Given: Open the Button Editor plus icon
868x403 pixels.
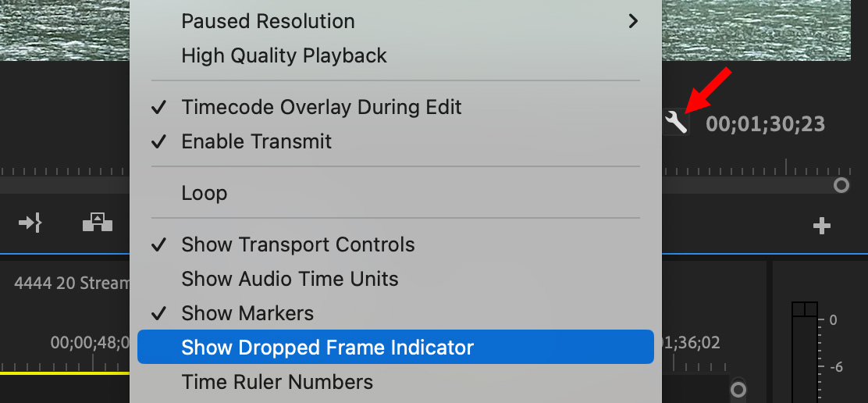Looking at the screenshot, I should tap(821, 226).
